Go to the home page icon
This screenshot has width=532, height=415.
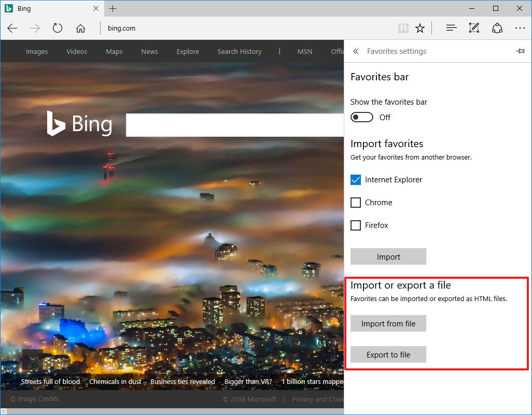click(x=80, y=28)
